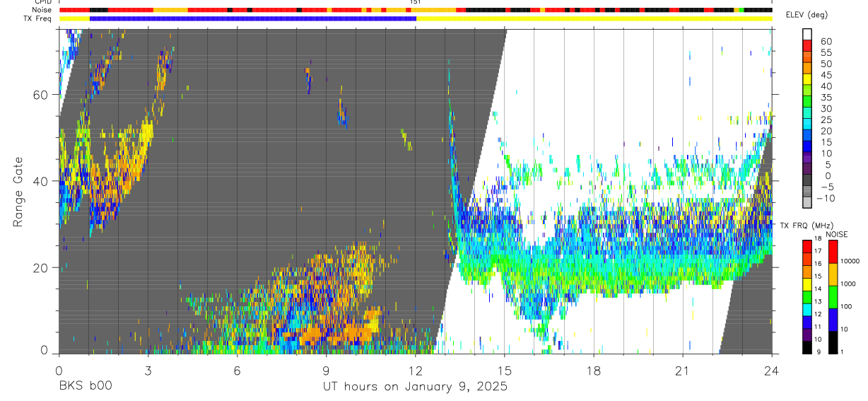
Task: Click the '60' value in ELEV legend
Action: 825,41
